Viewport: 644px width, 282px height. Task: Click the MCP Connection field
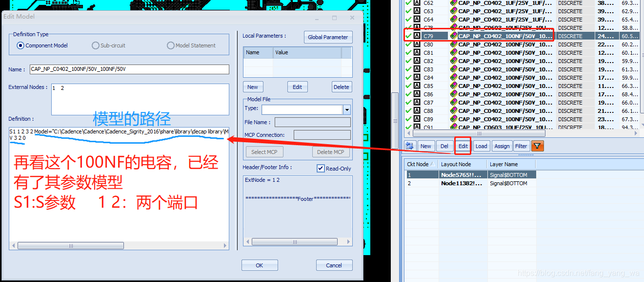point(322,135)
